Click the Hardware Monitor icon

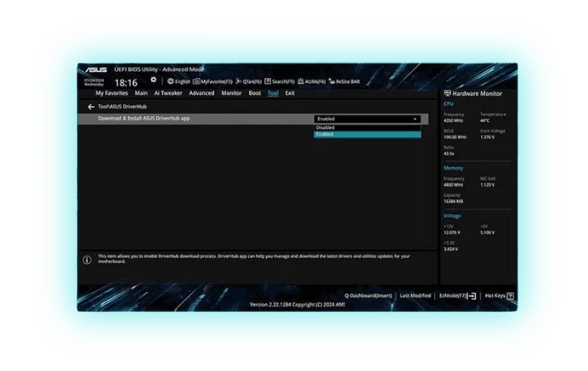tap(448, 93)
